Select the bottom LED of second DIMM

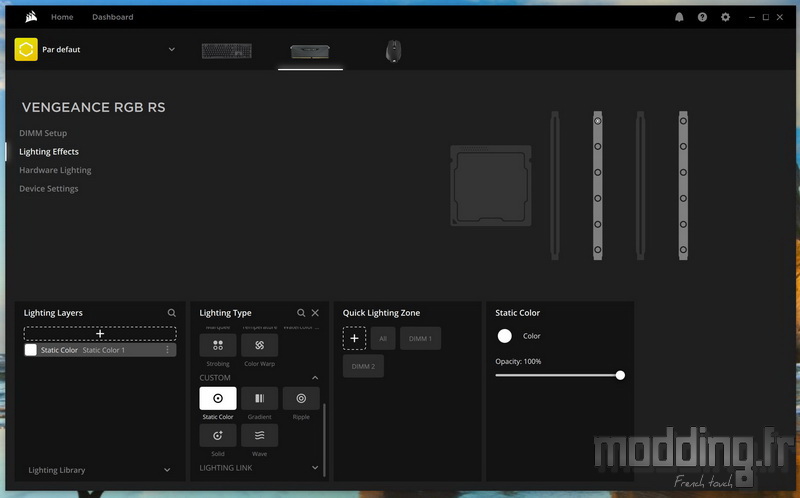pos(597,250)
